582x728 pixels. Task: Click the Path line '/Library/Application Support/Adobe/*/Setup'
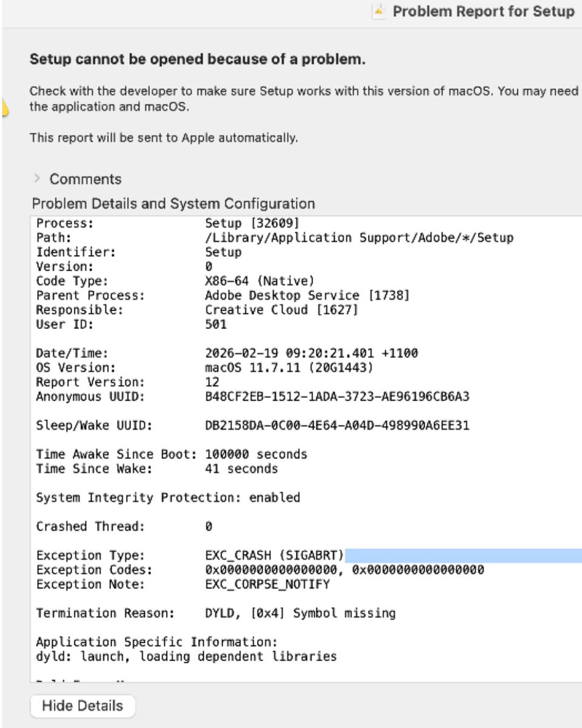tap(359, 237)
